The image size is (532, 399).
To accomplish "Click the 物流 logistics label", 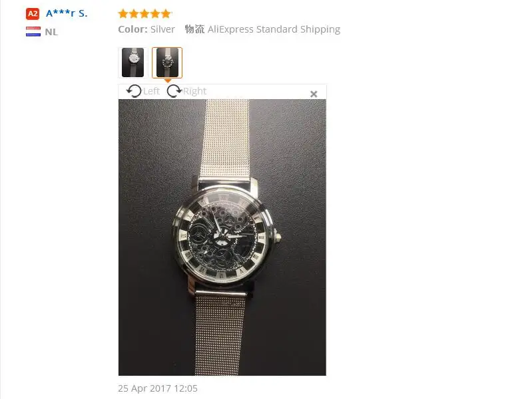I will (194, 29).
